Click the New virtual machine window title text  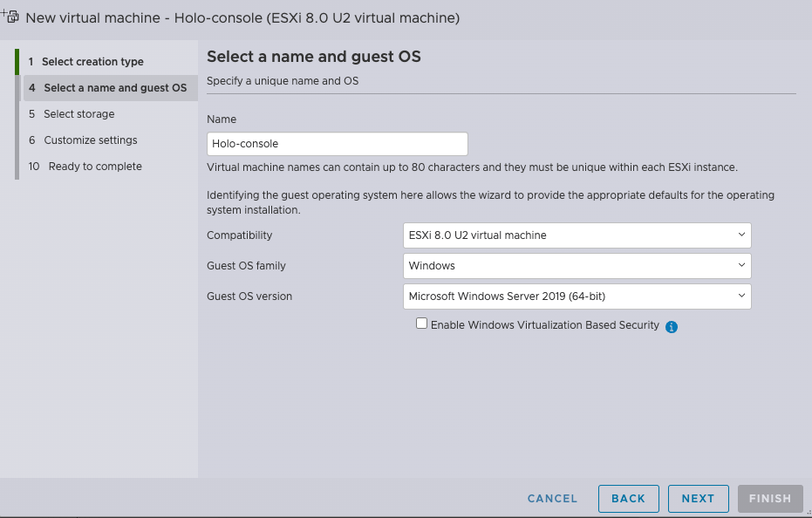pos(242,17)
